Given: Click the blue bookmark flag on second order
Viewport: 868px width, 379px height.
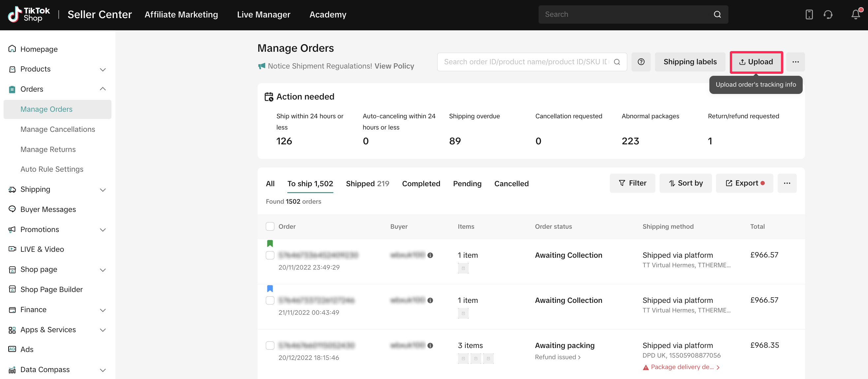Looking at the screenshot, I should (x=270, y=288).
